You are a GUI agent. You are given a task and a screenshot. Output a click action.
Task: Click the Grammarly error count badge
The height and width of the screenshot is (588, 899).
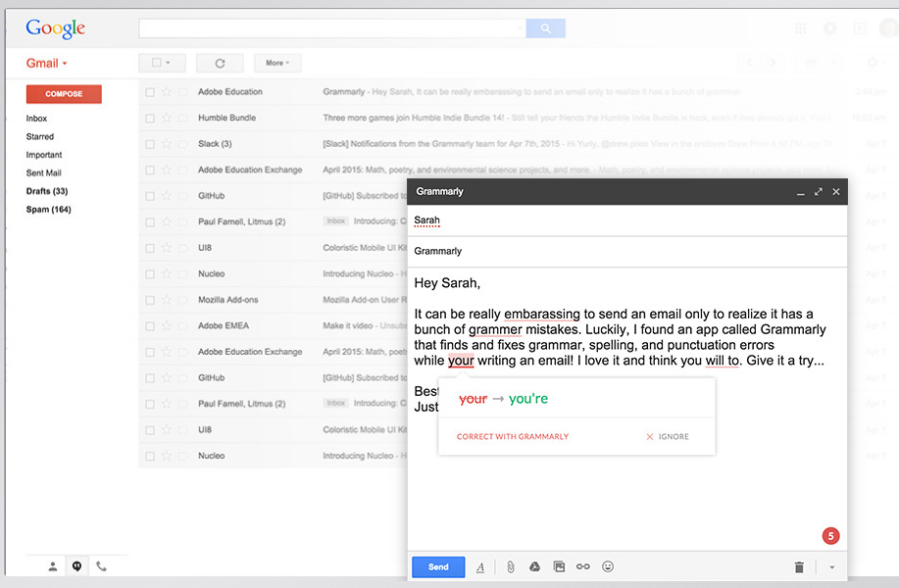coord(830,536)
